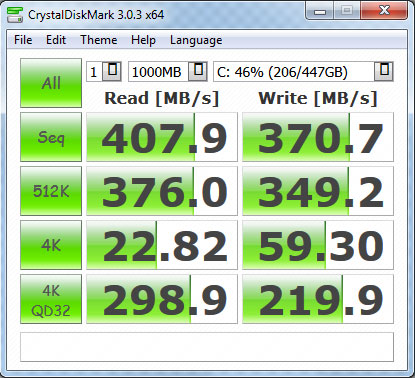Viewport: 415px width, 378px height.
Task: Click the empty comment field at bottom
Action: [207, 347]
